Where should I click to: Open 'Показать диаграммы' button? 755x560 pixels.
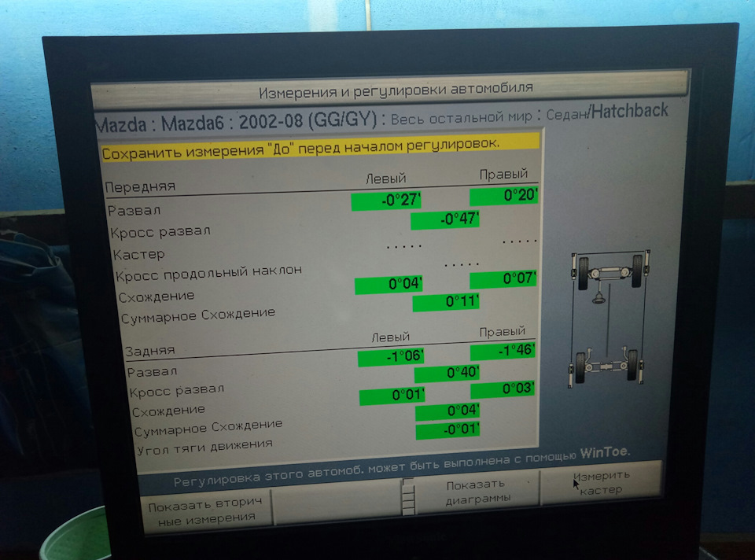point(477,492)
